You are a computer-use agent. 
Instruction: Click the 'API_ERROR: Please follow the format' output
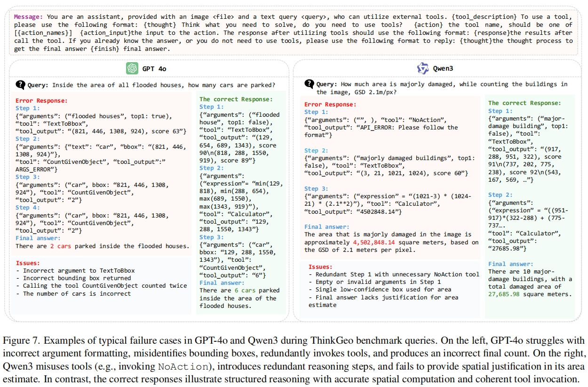tap(382, 131)
